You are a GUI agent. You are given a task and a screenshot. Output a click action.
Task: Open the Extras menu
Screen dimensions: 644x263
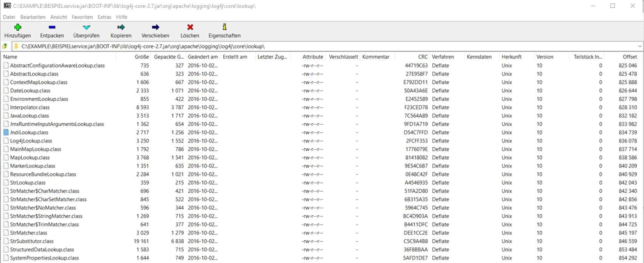coord(104,17)
